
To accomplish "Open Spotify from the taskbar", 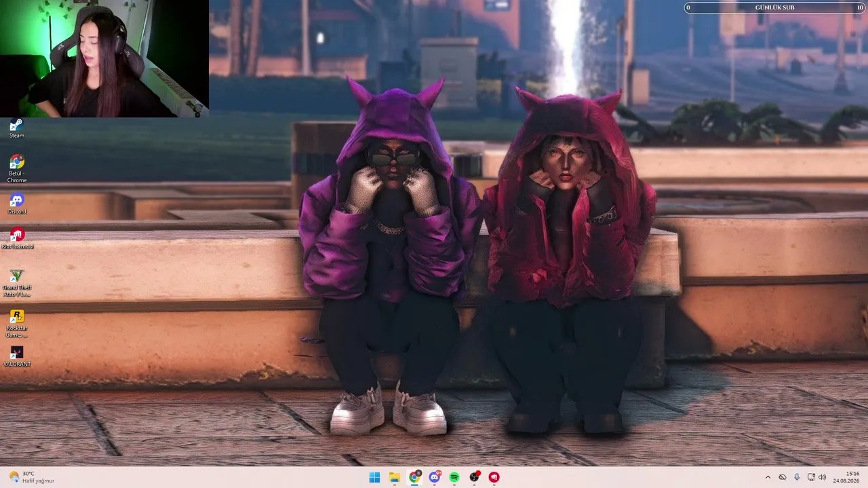I will 454,477.
